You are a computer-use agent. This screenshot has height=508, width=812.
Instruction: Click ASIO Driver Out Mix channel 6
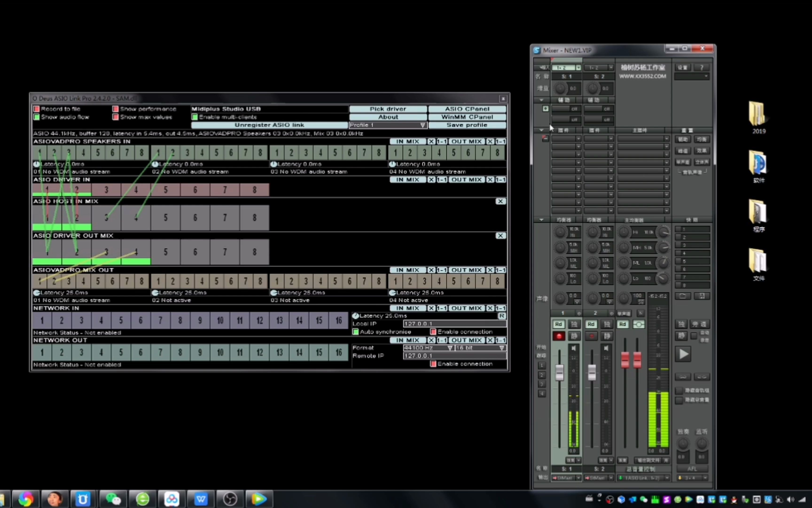[x=195, y=252]
